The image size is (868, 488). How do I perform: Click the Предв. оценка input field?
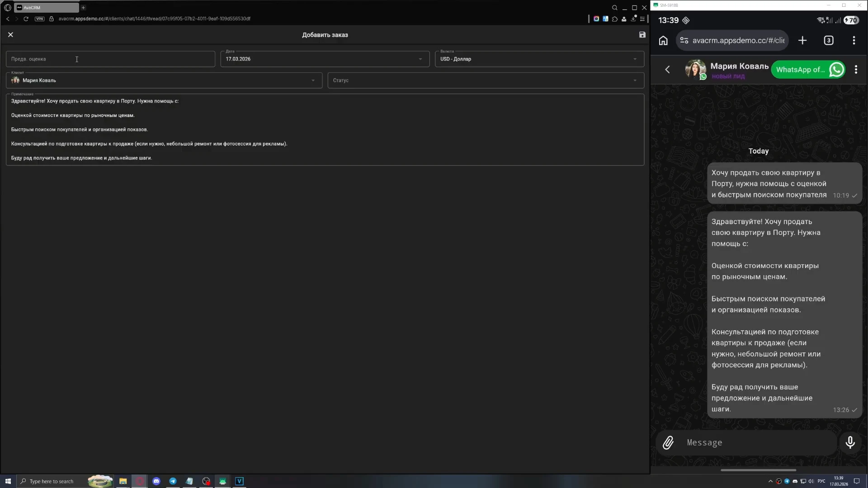click(x=110, y=59)
